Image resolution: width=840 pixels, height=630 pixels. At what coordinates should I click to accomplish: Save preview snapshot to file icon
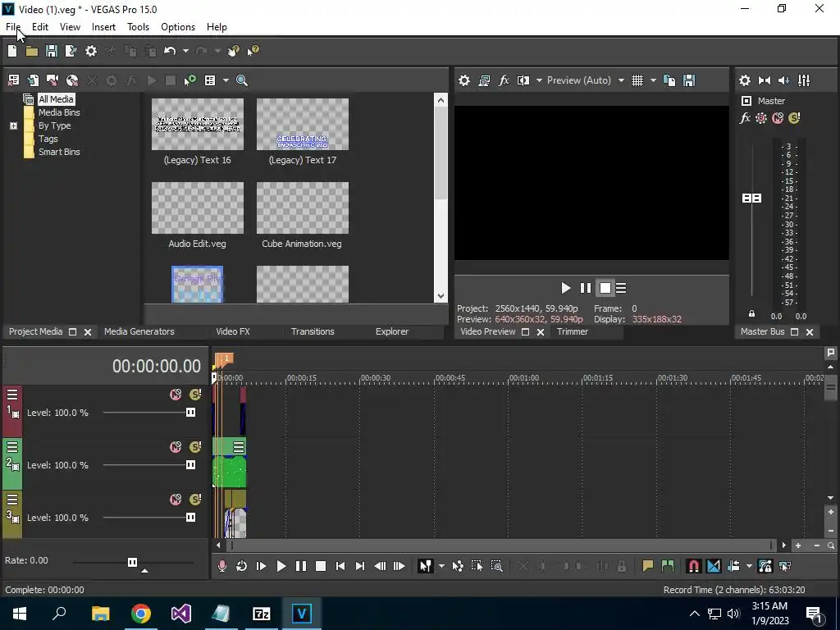point(689,80)
